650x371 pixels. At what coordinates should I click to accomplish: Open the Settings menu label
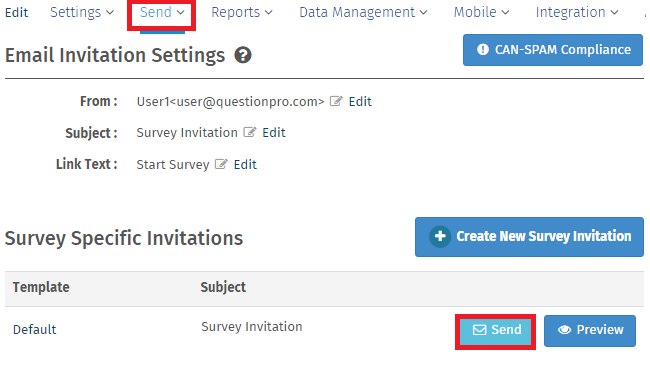[75, 12]
